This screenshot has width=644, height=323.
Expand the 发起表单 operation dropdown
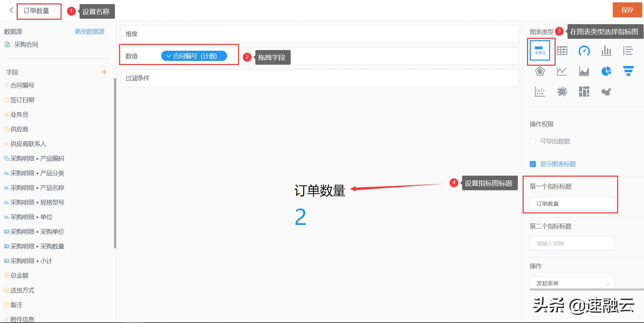[x=572, y=283]
